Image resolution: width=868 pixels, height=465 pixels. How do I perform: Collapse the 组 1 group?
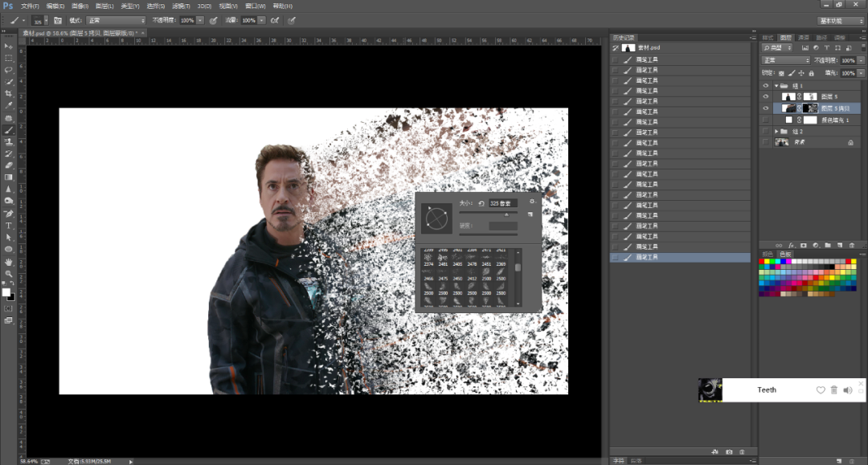click(x=776, y=86)
